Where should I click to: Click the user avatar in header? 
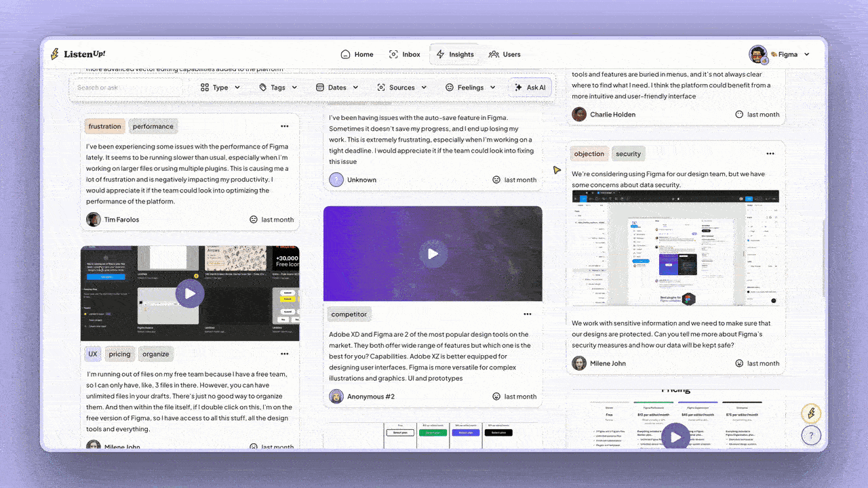[x=758, y=54]
